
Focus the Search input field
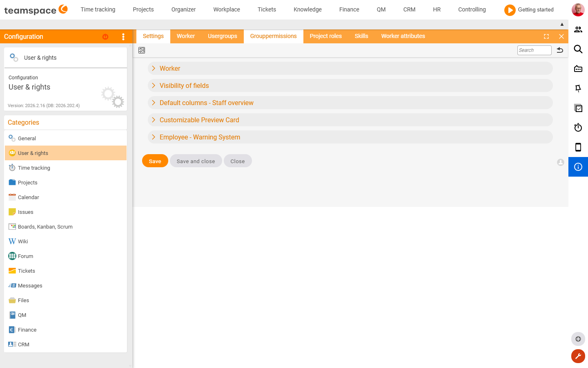pyautogui.click(x=535, y=50)
